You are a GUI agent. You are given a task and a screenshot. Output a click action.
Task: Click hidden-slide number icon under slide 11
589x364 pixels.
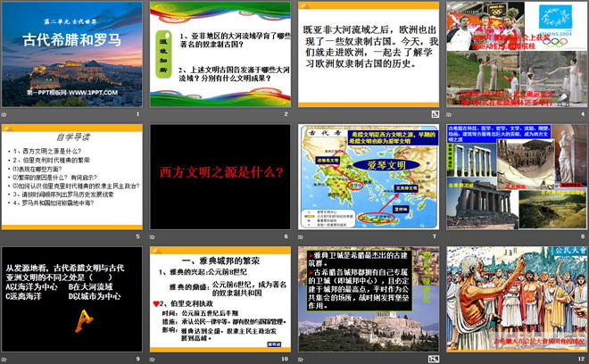434,360
